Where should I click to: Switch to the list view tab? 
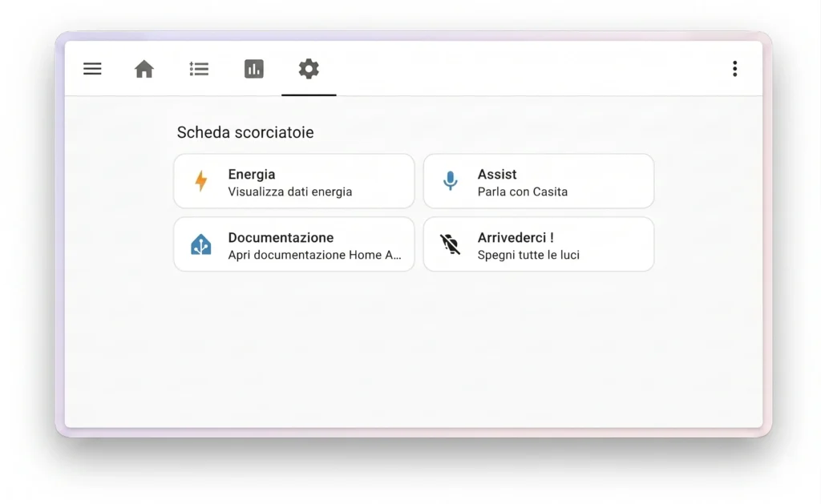(x=199, y=69)
